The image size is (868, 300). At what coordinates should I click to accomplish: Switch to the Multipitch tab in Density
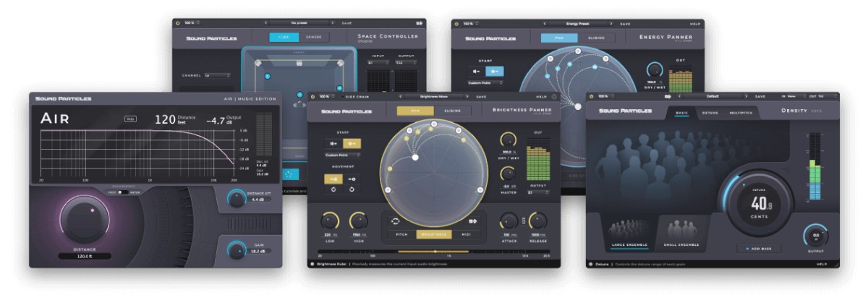(x=741, y=112)
